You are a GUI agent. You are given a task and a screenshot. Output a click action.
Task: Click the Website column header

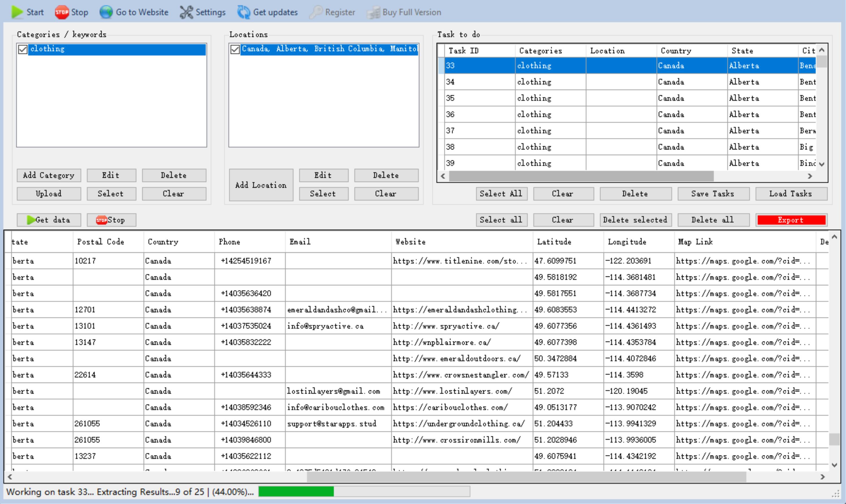click(x=462, y=242)
